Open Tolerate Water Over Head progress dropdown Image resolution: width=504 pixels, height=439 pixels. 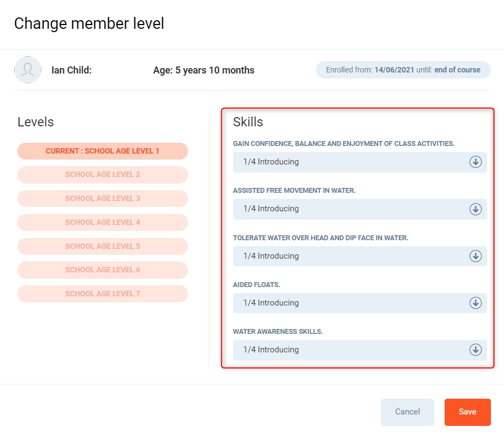[349, 256]
